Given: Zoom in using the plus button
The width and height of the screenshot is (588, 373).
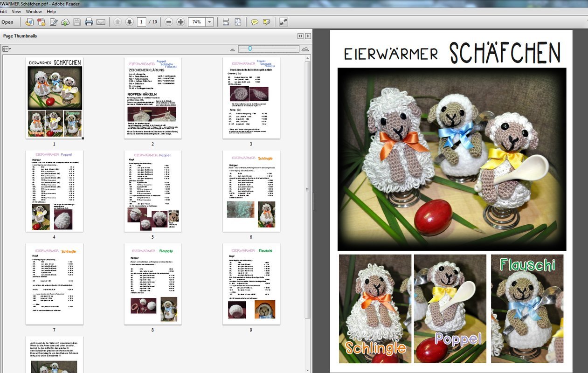Looking at the screenshot, I should coord(181,22).
